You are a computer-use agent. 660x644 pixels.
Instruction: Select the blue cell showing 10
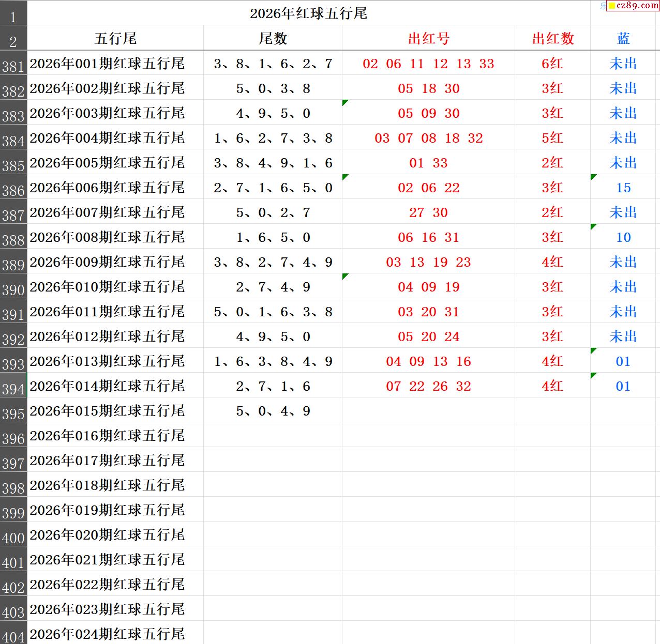point(623,237)
